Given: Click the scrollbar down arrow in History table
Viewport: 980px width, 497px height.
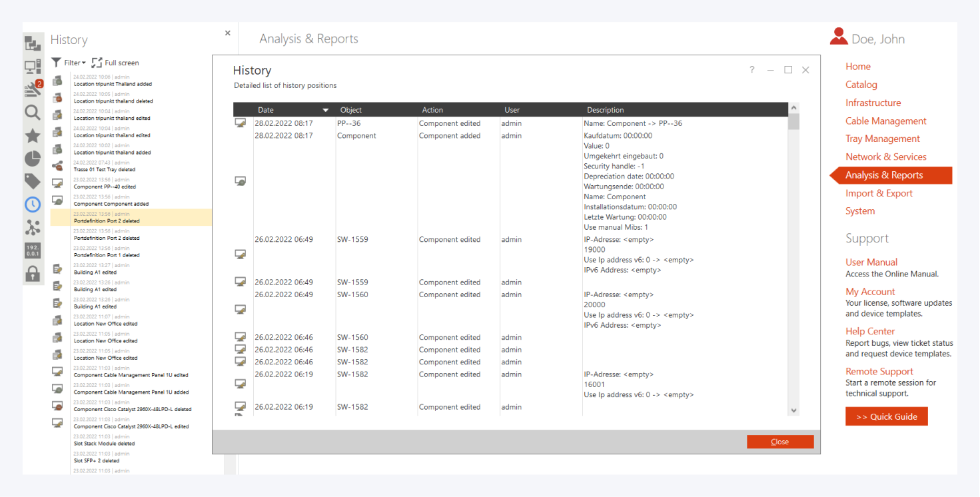Looking at the screenshot, I should tap(793, 410).
